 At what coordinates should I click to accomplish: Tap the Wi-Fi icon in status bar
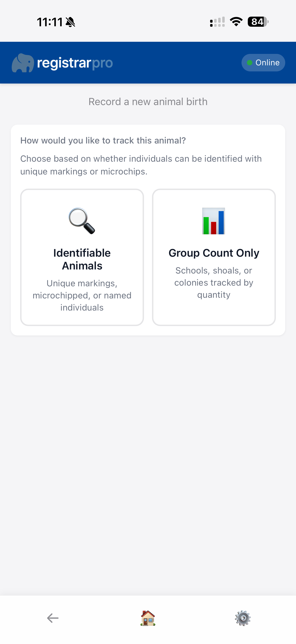coord(236,22)
